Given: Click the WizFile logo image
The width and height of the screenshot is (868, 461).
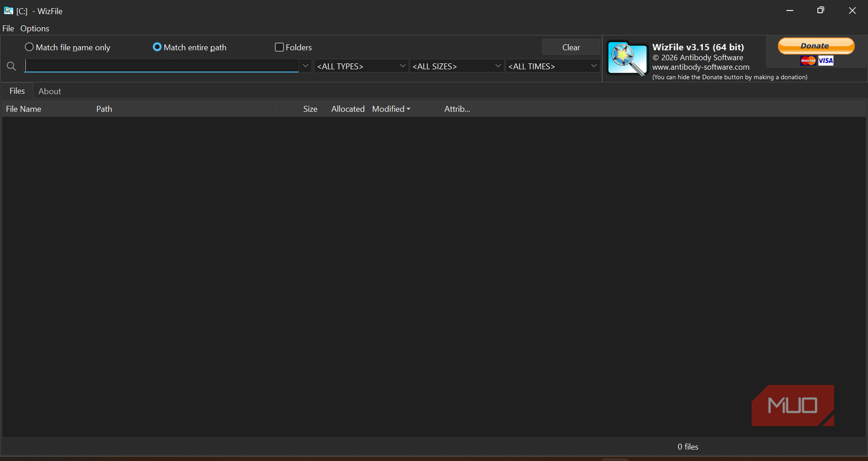Looking at the screenshot, I should click(x=627, y=59).
